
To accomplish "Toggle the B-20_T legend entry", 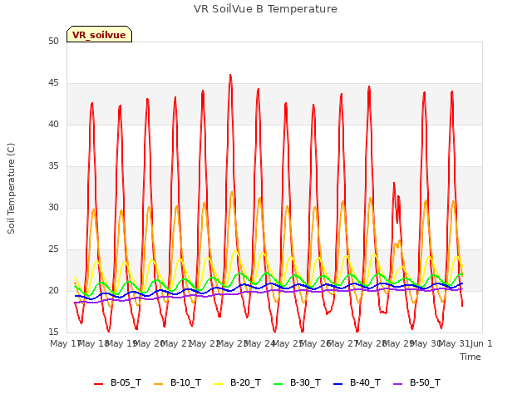I will [x=237, y=383].
